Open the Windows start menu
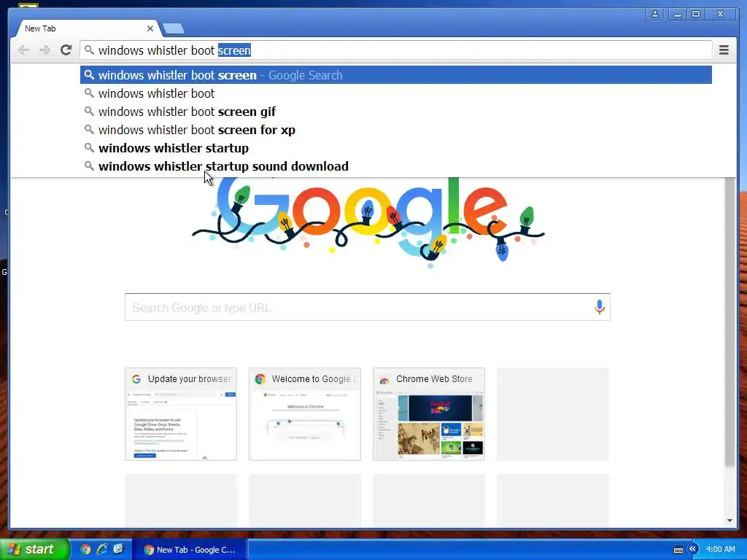 pos(35,549)
